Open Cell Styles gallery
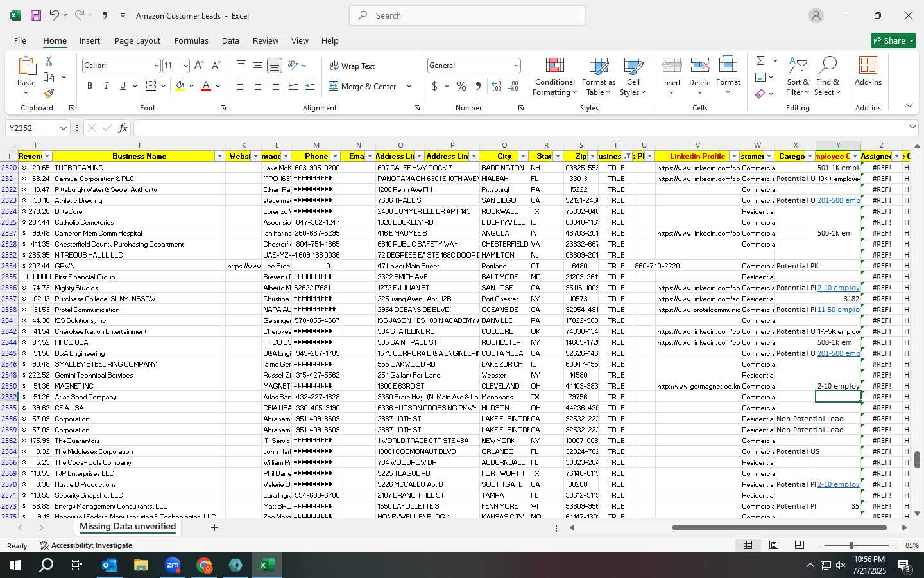Image resolution: width=924 pixels, height=578 pixels. (633, 77)
